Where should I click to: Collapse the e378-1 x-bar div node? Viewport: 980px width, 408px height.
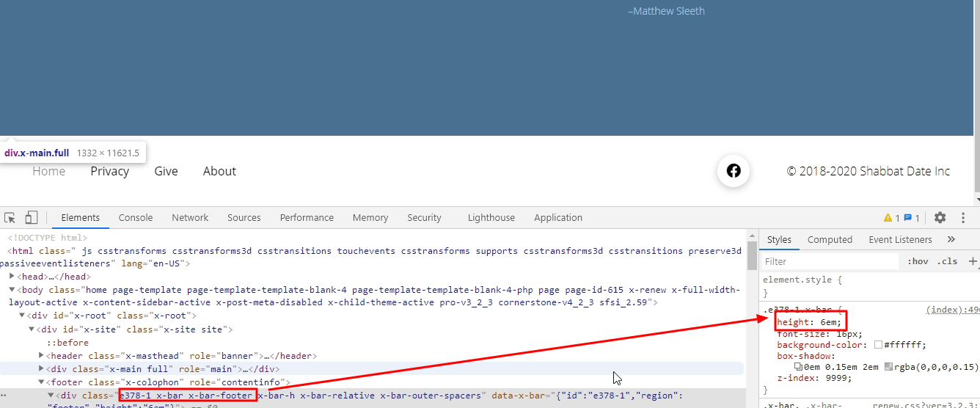[x=51, y=396]
